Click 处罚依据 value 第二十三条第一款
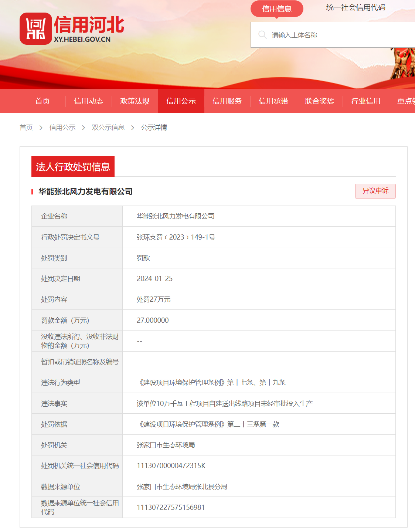 click(208, 424)
